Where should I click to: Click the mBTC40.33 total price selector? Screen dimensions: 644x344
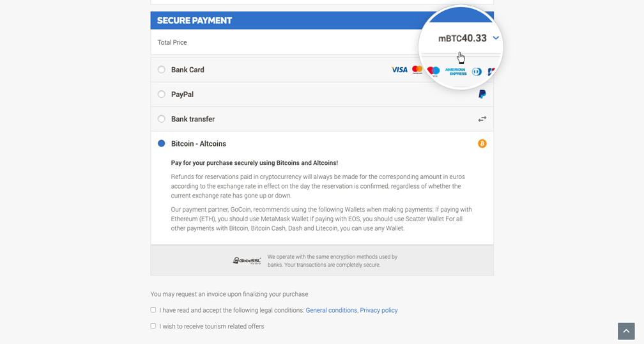[462, 38]
